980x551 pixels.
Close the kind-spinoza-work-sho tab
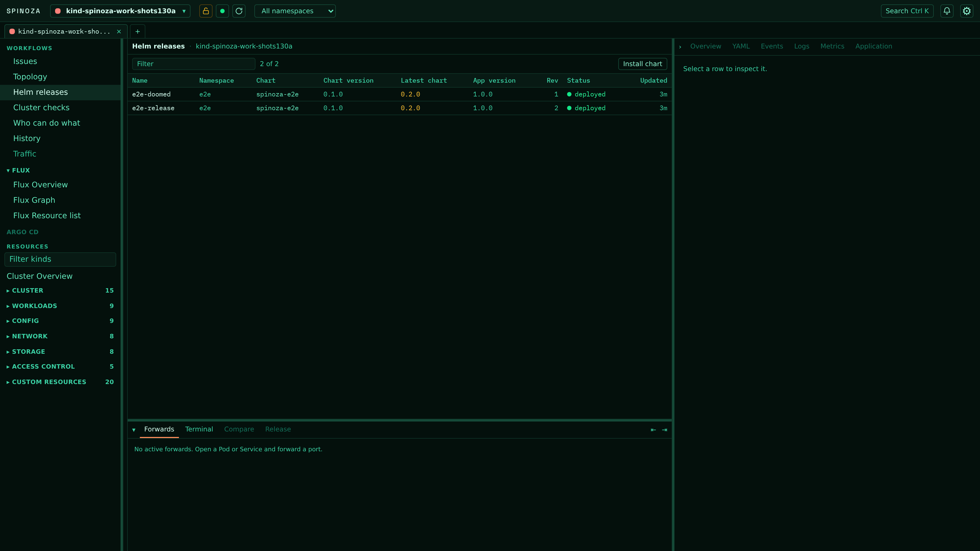point(119,32)
